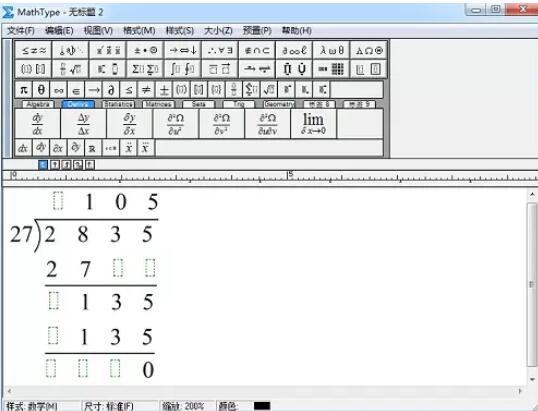The width and height of the screenshot is (538, 411).
Task: Select the highlighted left tab-stop alignment button
Action: click(43, 165)
